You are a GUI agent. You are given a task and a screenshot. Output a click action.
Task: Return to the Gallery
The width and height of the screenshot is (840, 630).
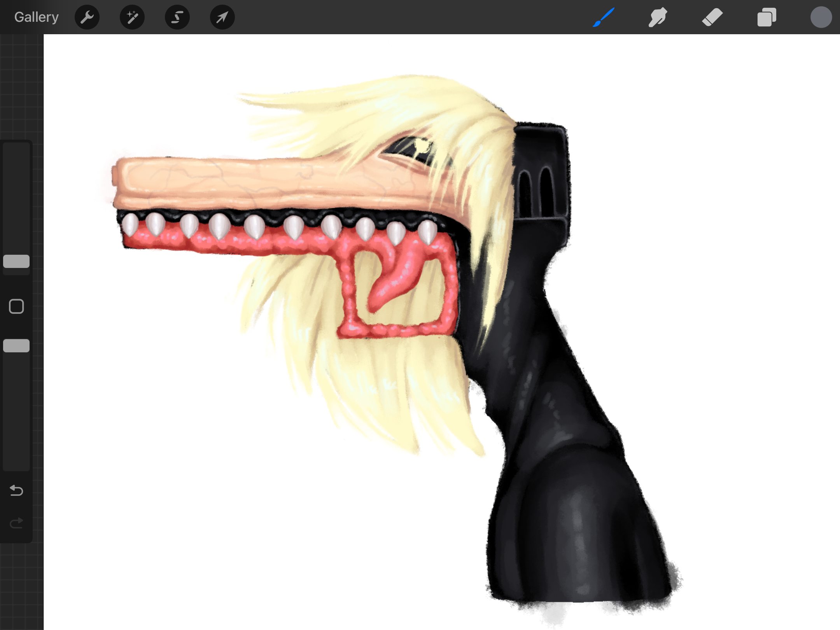point(37,17)
